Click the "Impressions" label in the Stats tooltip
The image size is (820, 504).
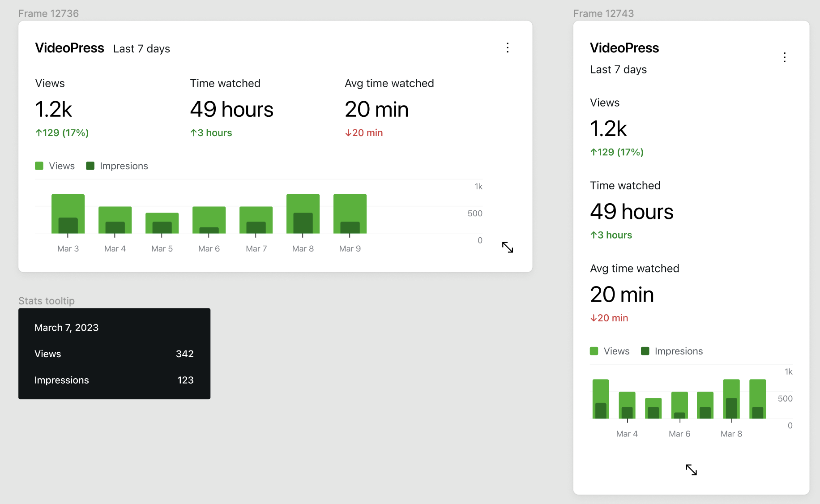pos(62,380)
